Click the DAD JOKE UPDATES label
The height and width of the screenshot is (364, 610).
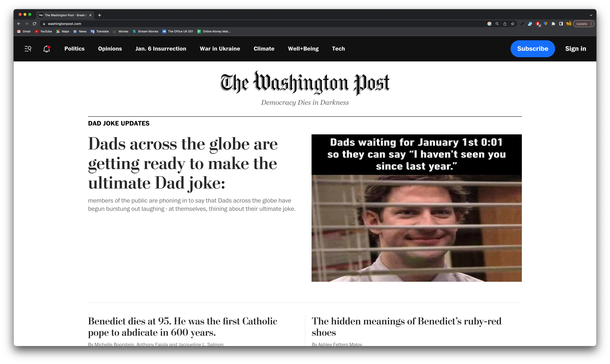(x=119, y=123)
